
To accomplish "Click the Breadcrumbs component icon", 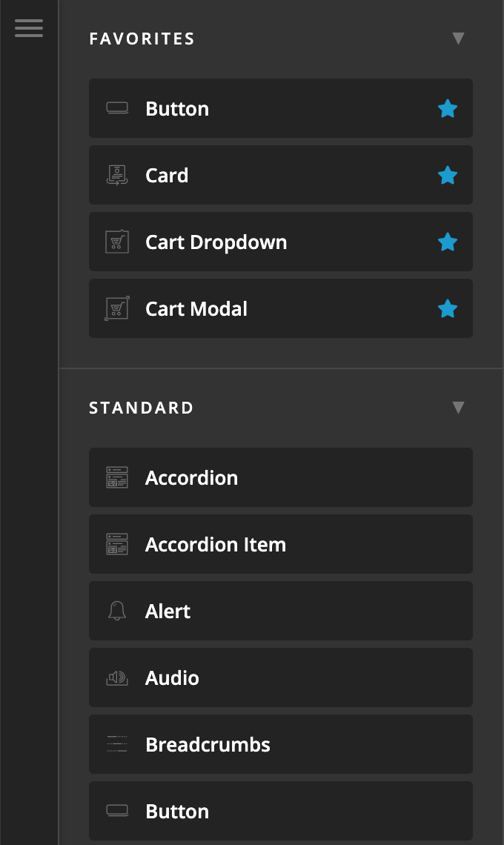I will tap(116, 744).
